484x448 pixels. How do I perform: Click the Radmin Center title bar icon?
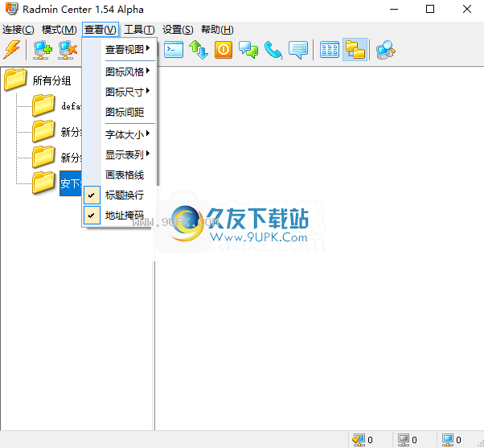click(12, 9)
